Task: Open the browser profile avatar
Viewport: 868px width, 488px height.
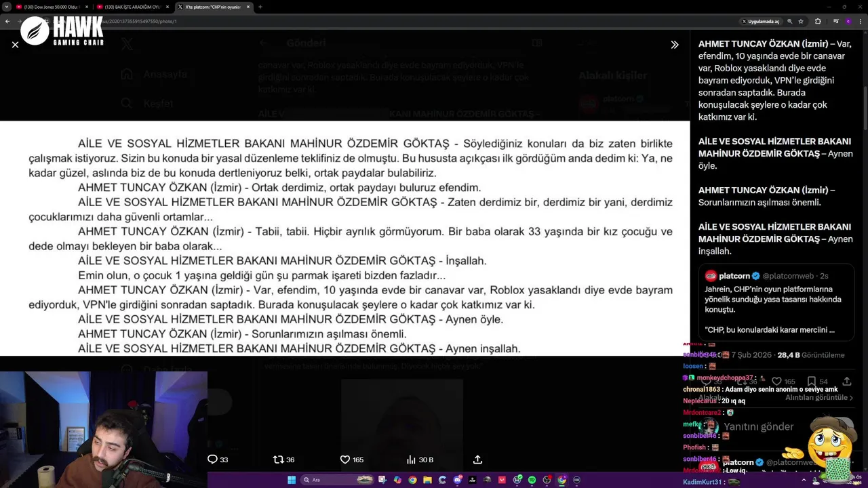Action: click(848, 21)
